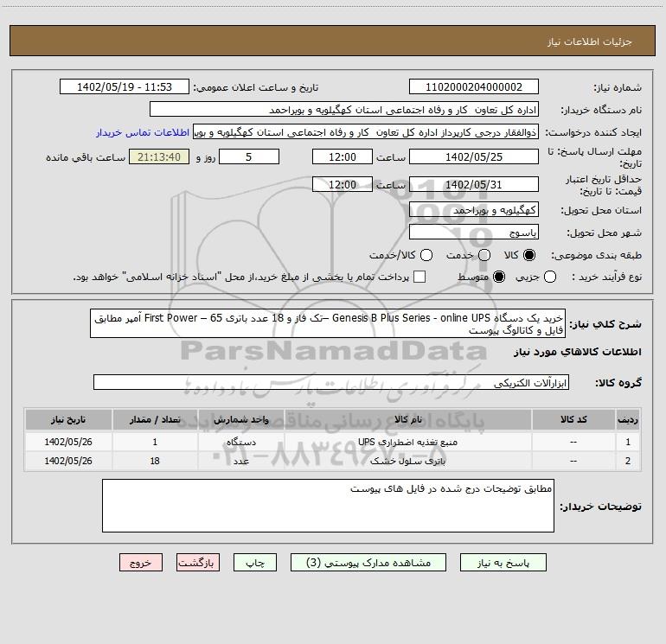The height and width of the screenshot is (644, 666).
Task: Click the need date 1402/05/26 in UPS row
Action: pos(68,442)
